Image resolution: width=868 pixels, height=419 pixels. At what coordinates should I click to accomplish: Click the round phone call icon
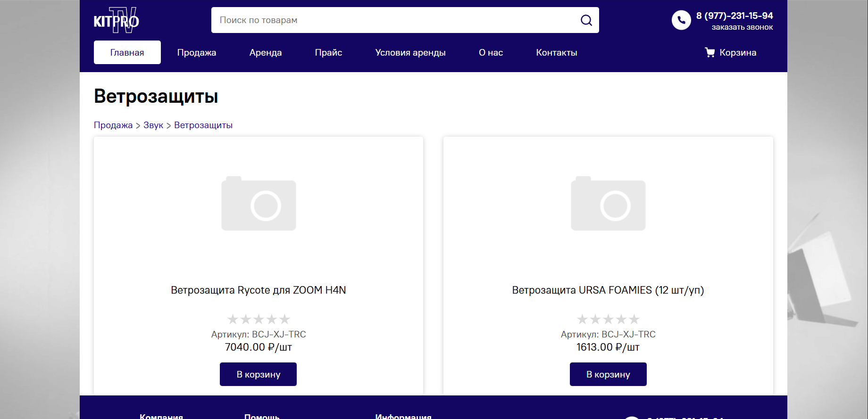tap(681, 20)
